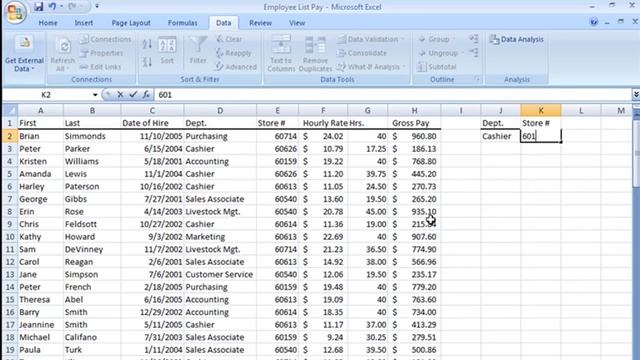Click the formula bar showing 601

[x=393, y=95]
